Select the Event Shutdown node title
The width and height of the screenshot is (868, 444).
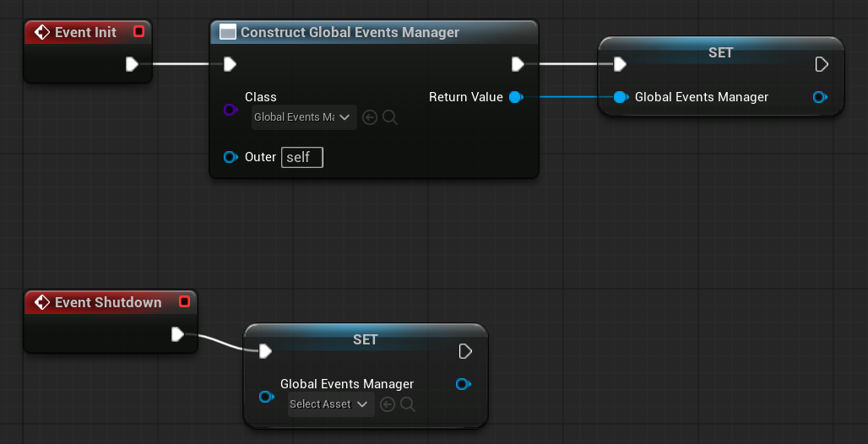coord(107,302)
